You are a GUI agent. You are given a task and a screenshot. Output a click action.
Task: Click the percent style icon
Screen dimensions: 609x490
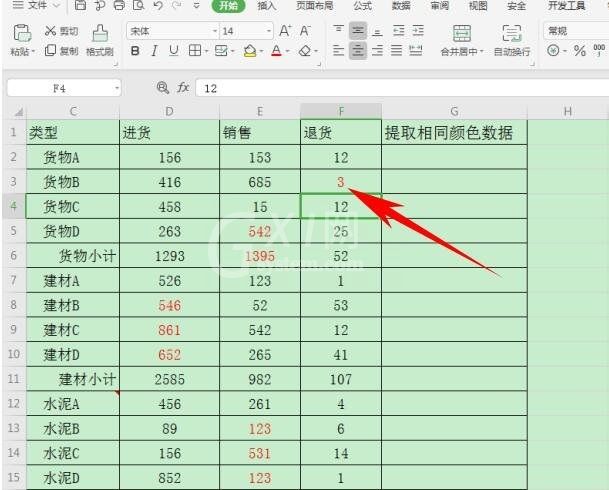(580, 50)
